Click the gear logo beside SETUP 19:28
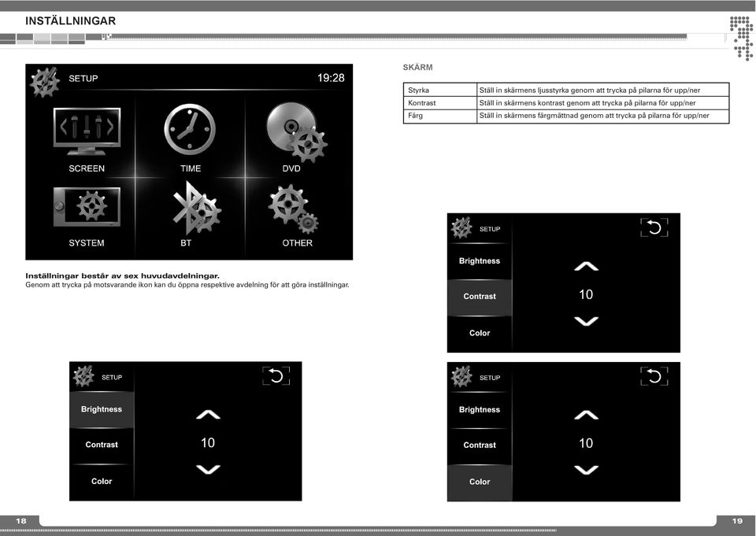 click(44, 82)
